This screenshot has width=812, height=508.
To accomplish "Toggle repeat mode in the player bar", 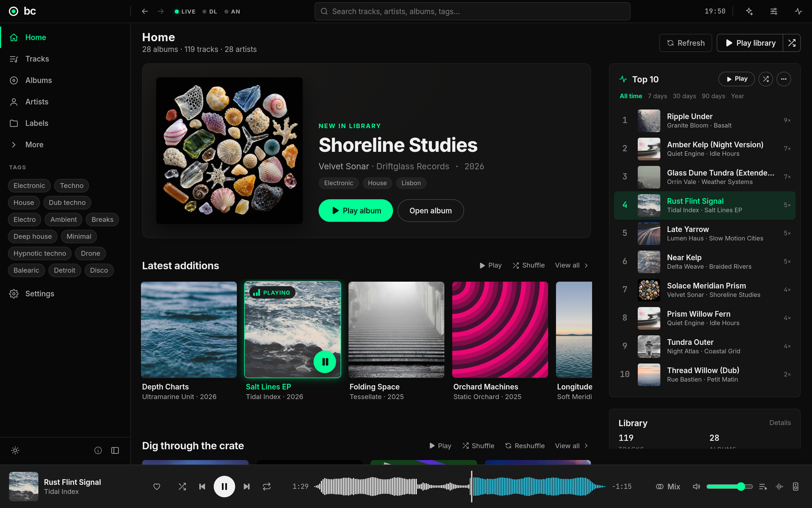I will (267, 486).
